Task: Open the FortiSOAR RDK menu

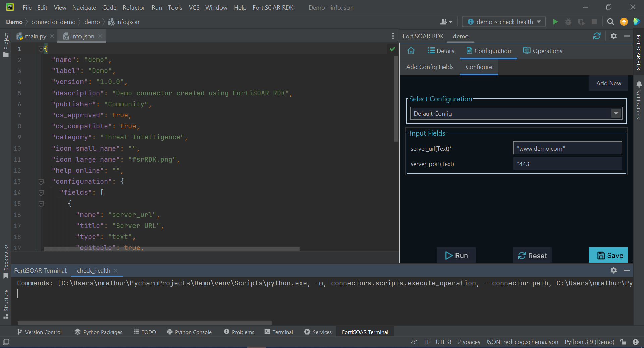Action: (x=273, y=7)
